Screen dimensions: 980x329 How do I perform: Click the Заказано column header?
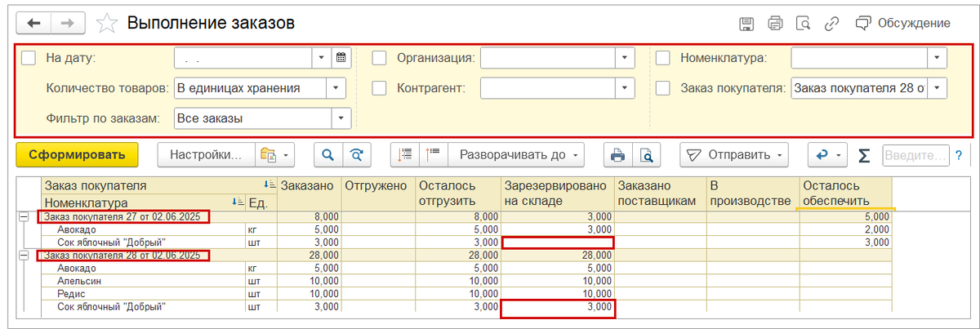coord(309,193)
